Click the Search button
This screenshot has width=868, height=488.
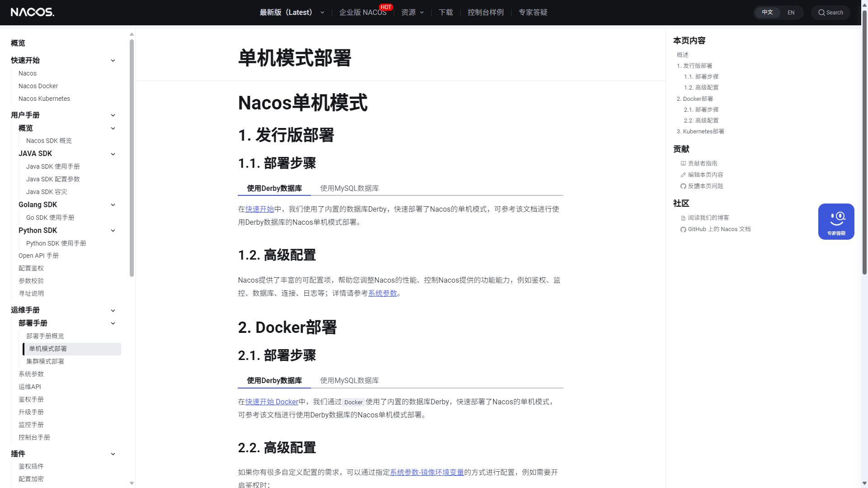(830, 13)
